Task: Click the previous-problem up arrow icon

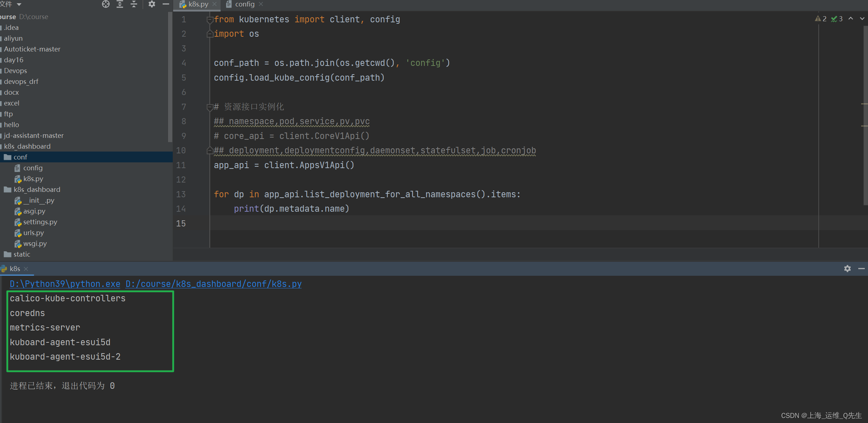Action: pos(851,18)
